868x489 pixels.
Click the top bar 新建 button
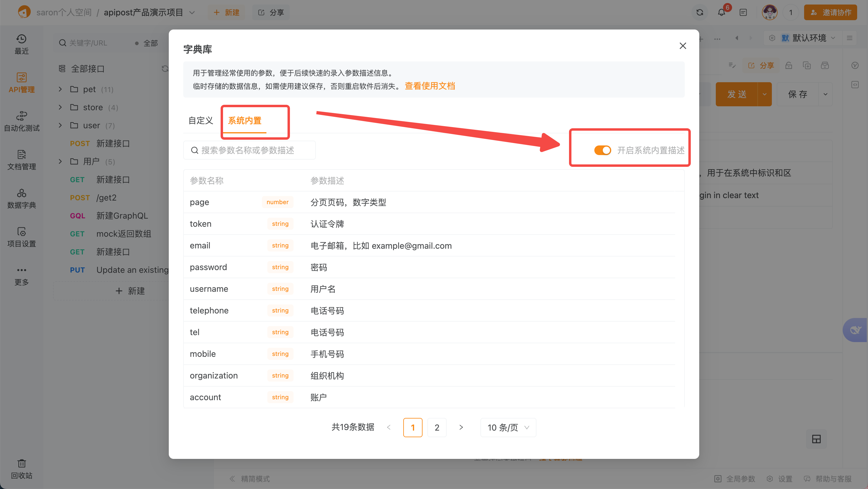pos(226,12)
